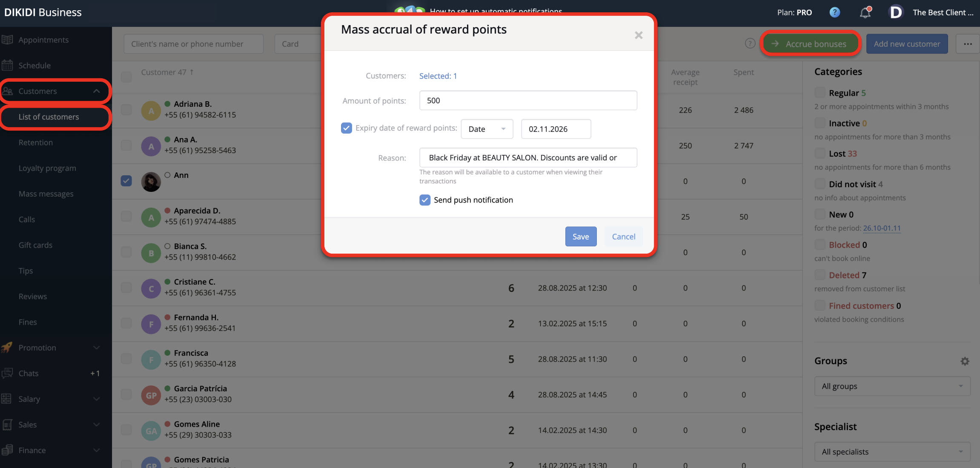Image resolution: width=980 pixels, height=468 pixels.
Task: Uncheck Expiry date of reward points
Action: [x=347, y=128]
